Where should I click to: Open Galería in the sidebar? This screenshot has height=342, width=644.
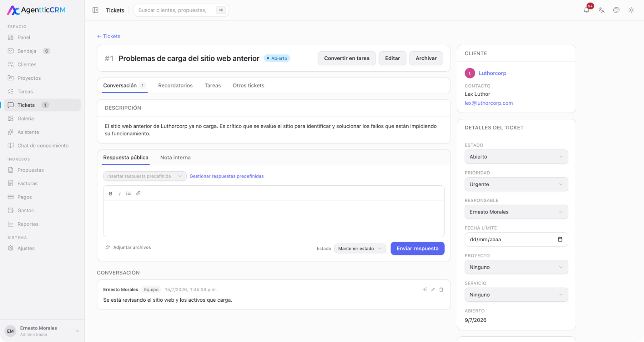[x=42, y=118]
